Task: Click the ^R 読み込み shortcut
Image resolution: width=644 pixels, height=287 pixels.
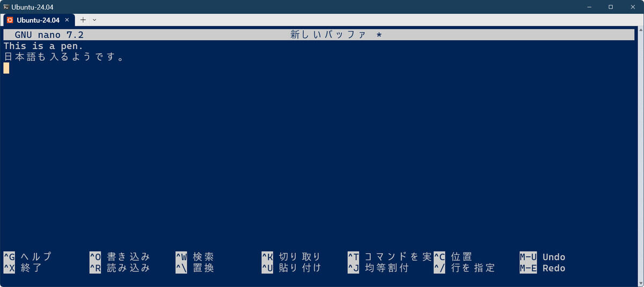Action: [x=120, y=268]
